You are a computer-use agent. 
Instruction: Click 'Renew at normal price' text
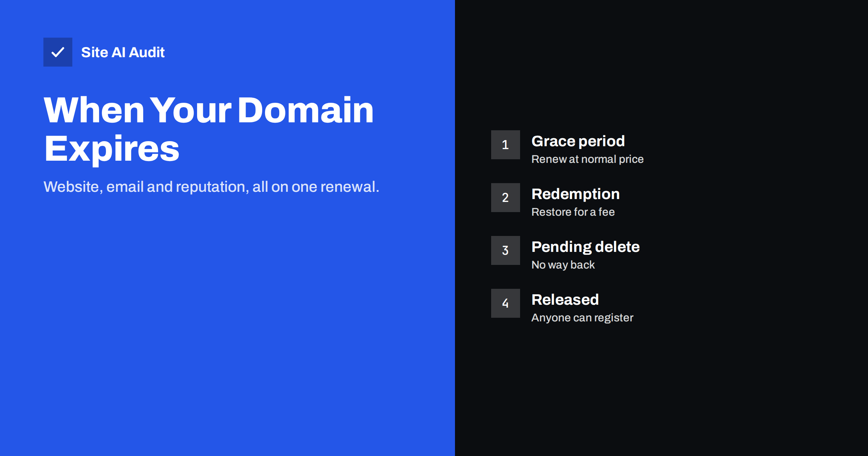click(x=587, y=159)
